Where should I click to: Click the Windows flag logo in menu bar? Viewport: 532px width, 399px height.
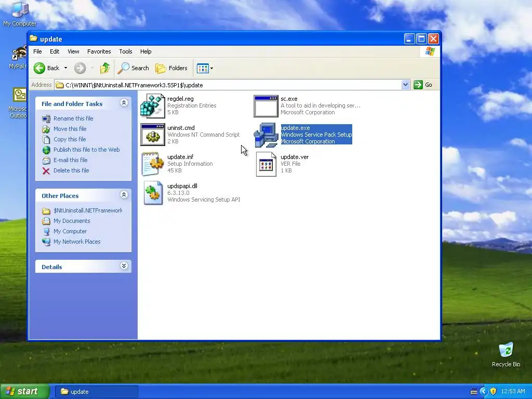(x=430, y=51)
